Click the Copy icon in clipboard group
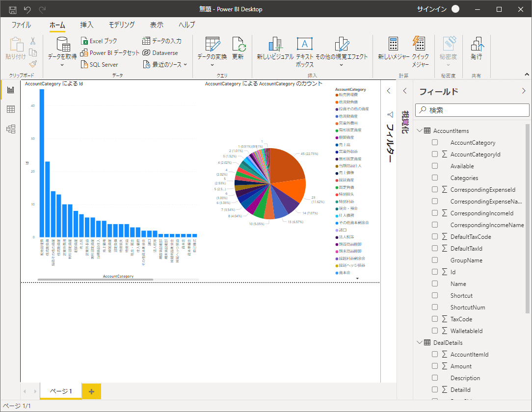This screenshot has height=412, width=532. (33, 52)
